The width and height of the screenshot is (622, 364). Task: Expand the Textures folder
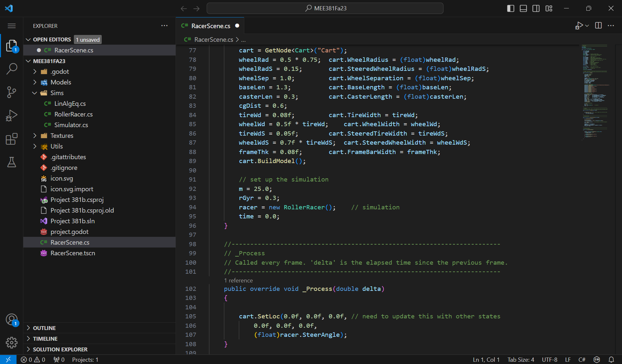coord(35,136)
